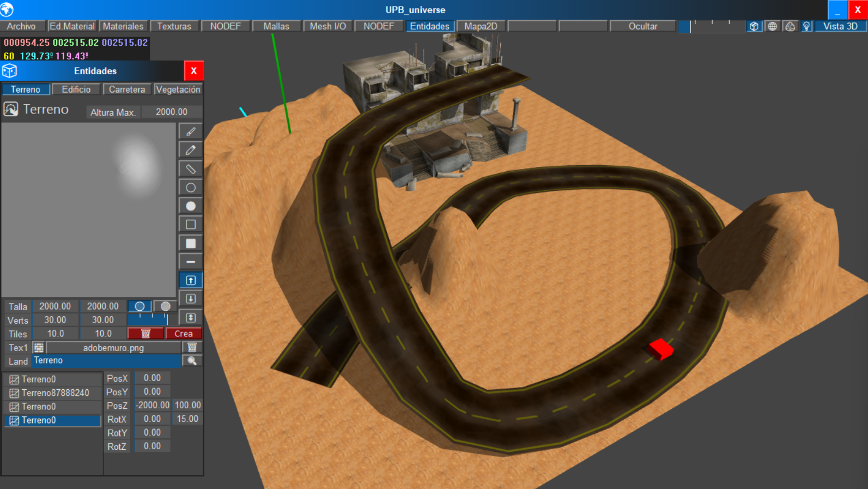
Task: Click the Vista 3D button
Action: coord(840,26)
